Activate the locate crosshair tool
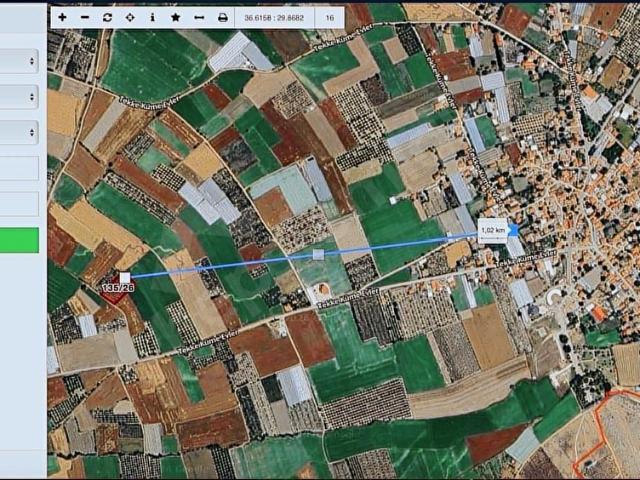 (130, 17)
